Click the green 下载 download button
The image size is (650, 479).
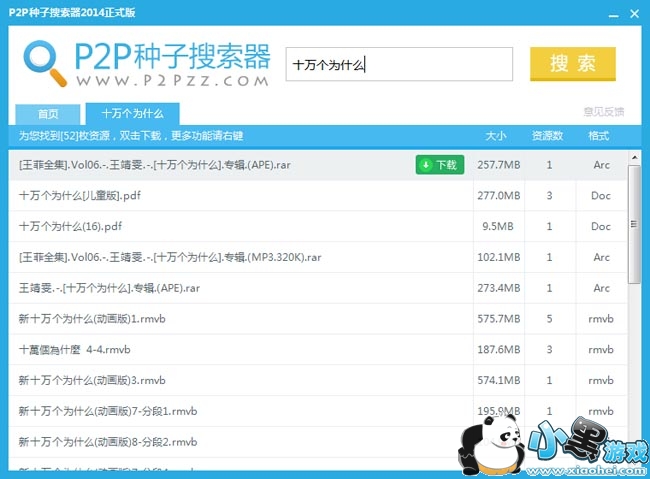click(439, 165)
